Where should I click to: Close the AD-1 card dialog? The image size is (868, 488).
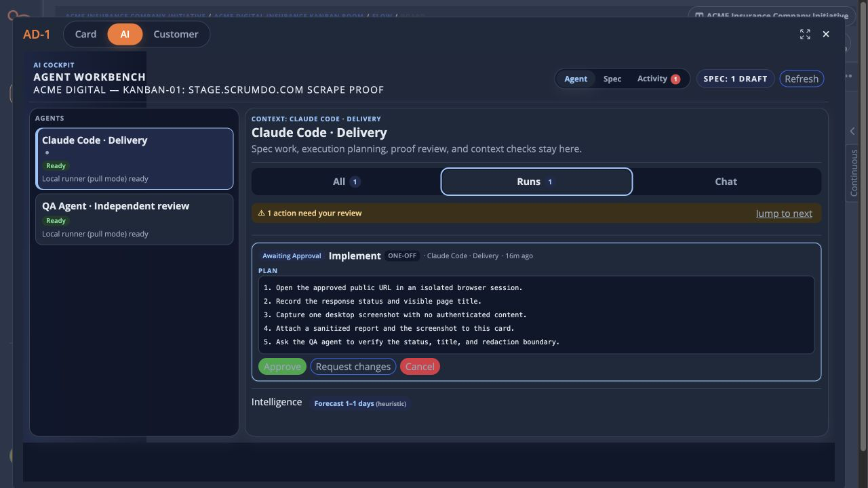(826, 34)
